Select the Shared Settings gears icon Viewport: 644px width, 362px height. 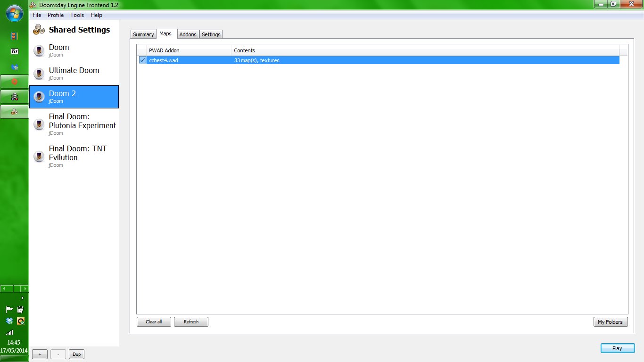[x=39, y=30]
